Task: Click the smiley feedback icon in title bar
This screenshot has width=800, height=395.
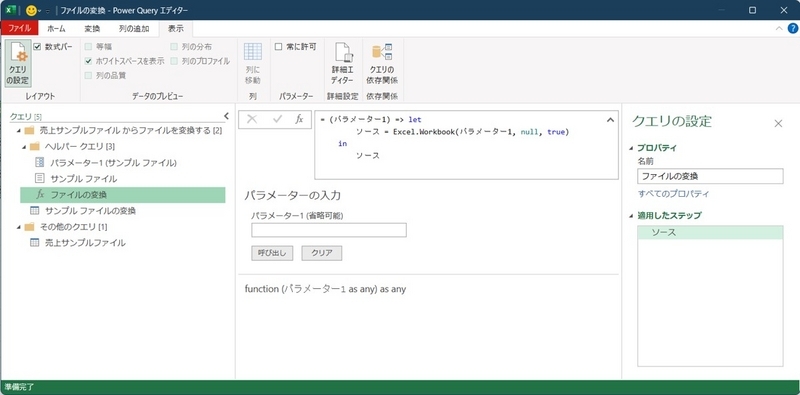Action: click(31, 10)
